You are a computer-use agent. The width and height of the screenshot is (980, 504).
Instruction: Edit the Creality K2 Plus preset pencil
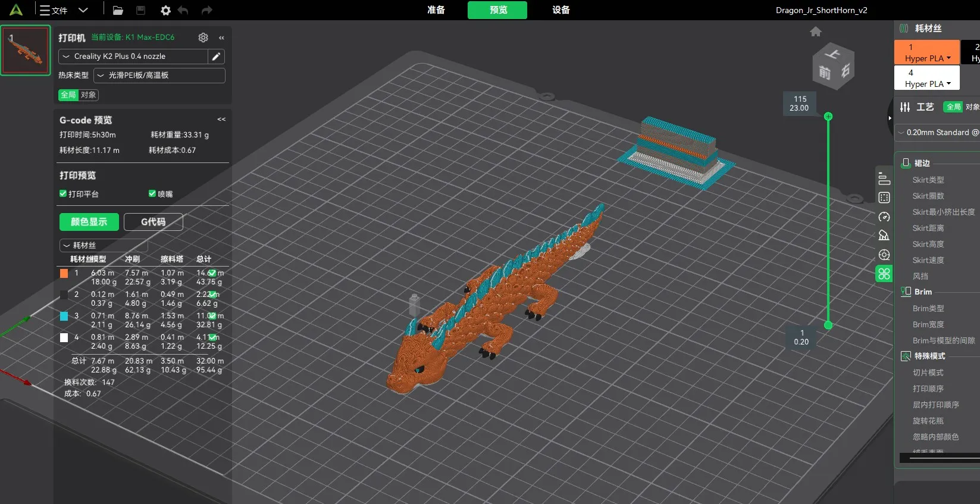click(x=217, y=57)
